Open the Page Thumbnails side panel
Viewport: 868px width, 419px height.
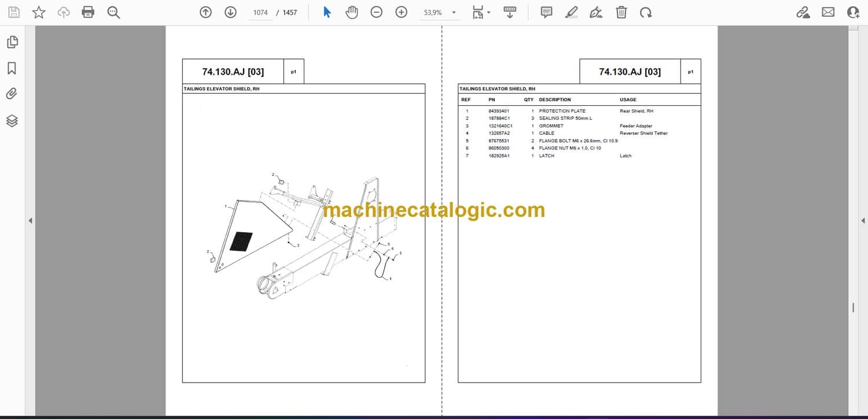click(12, 42)
